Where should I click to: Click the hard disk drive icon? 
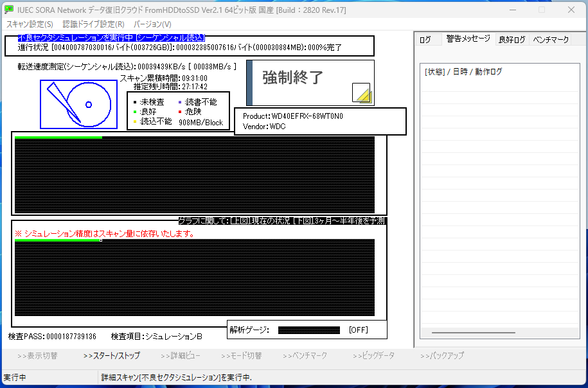tap(79, 104)
